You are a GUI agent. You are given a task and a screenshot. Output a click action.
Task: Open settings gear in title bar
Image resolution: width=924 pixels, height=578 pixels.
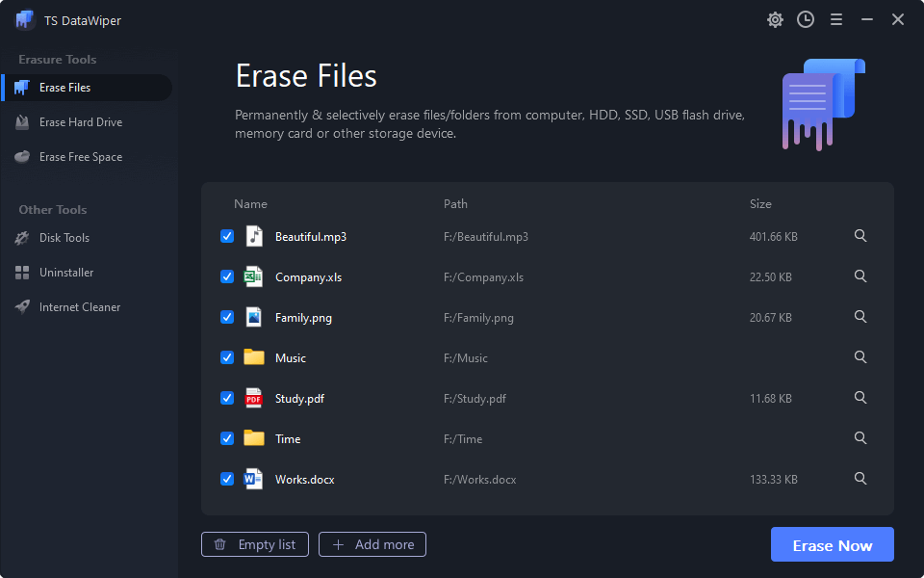click(x=775, y=20)
